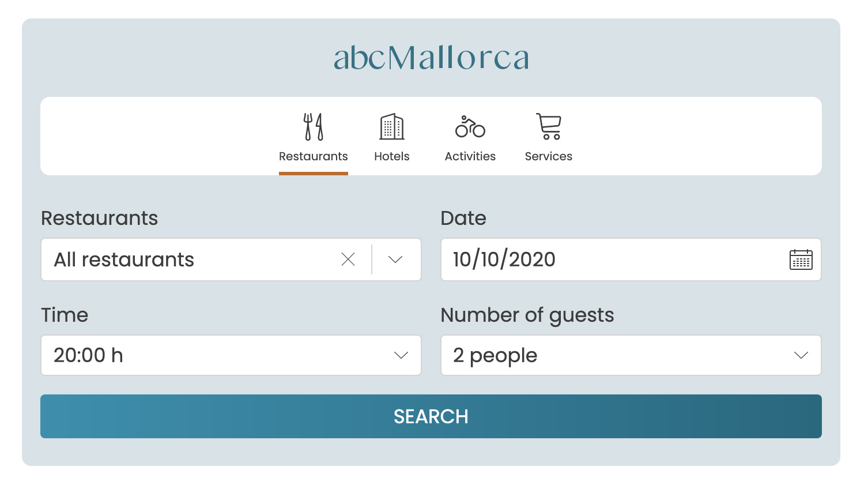The height and width of the screenshot is (489, 868).
Task: Open the 2 people guests selector
Action: tap(631, 355)
